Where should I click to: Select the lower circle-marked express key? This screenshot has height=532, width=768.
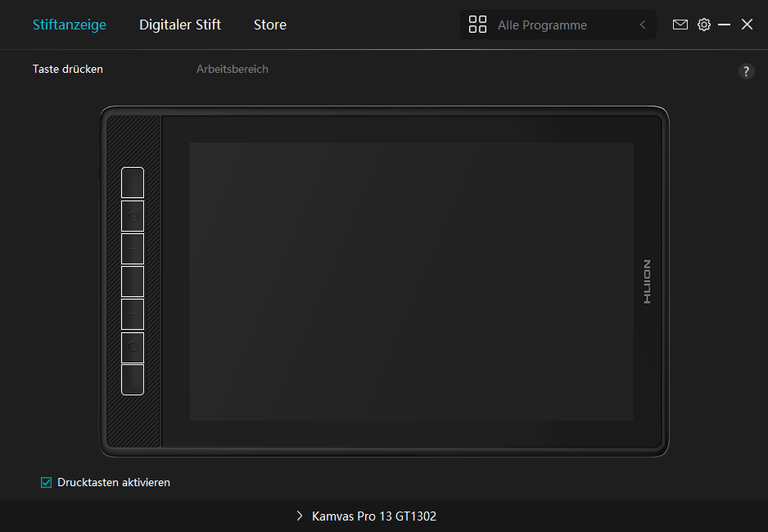coord(133,347)
